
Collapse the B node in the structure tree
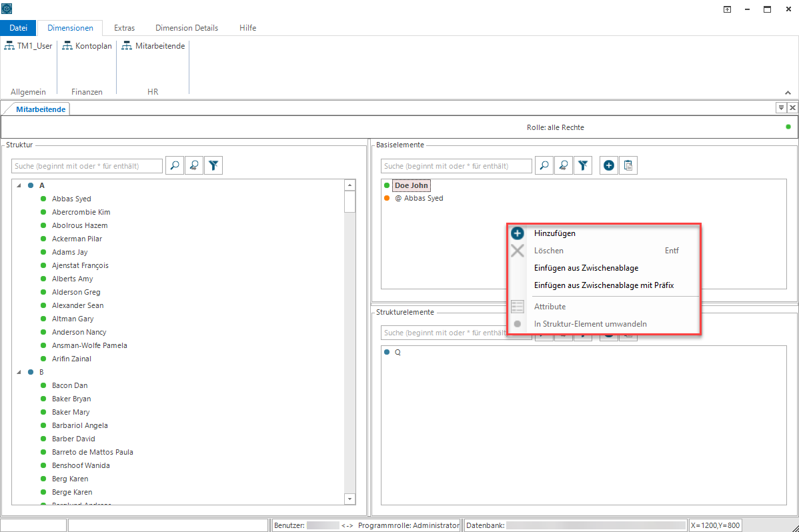[19, 372]
